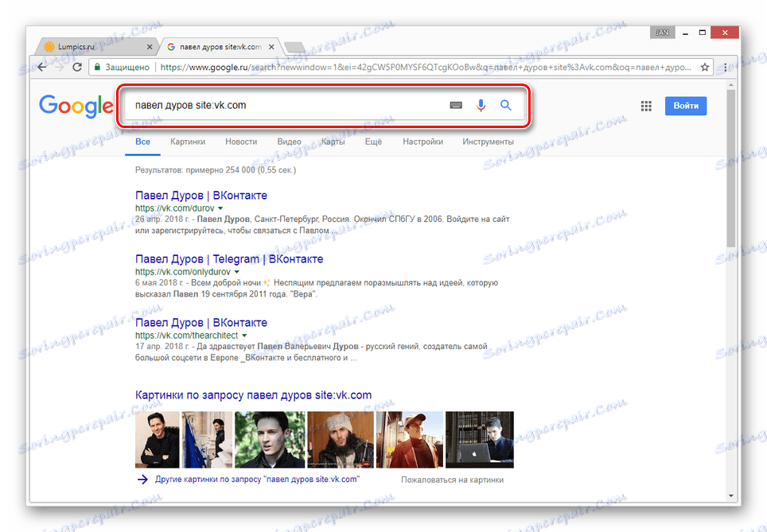Select the Все results tab

click(142, 142)
